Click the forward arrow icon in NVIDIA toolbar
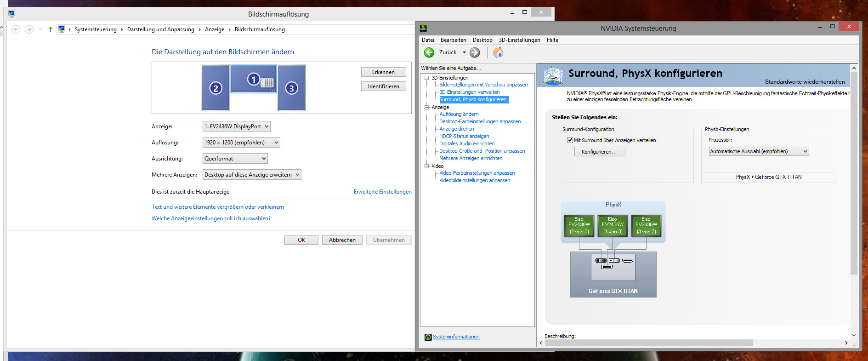Screen dimensions: 868x361 (475, 52)
